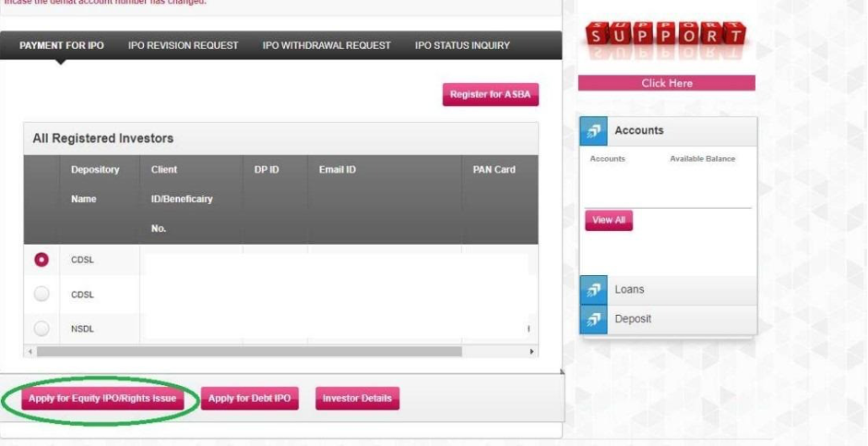Screen dimensions: 868x446
Task: Expand the Loans accordion section
Action: (x=668, y=290)
